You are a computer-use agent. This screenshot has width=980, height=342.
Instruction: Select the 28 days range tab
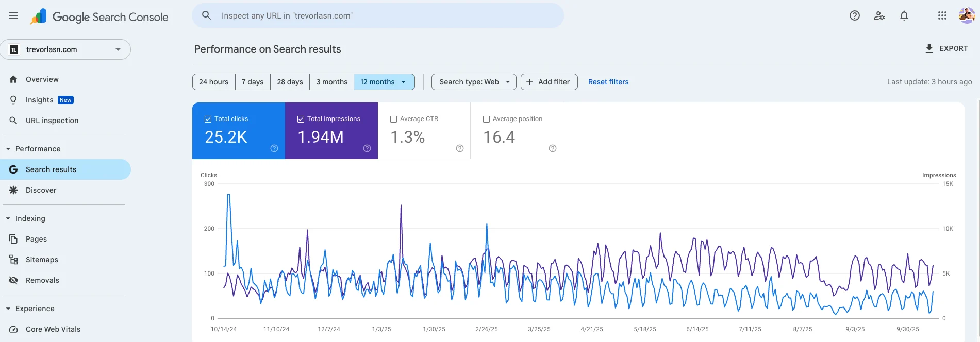(x=290, y=82)
